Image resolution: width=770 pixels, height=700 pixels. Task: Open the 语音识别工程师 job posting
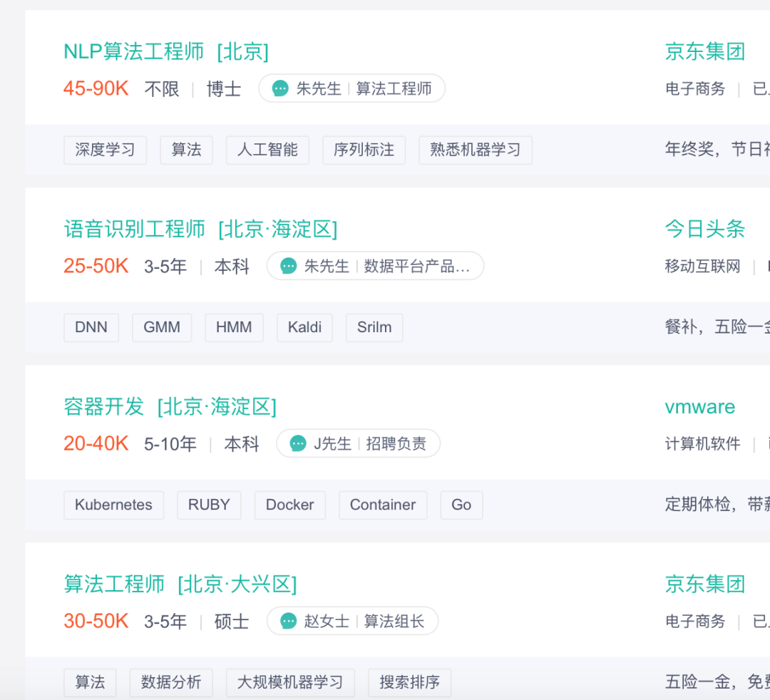click(x=200, y=229)
